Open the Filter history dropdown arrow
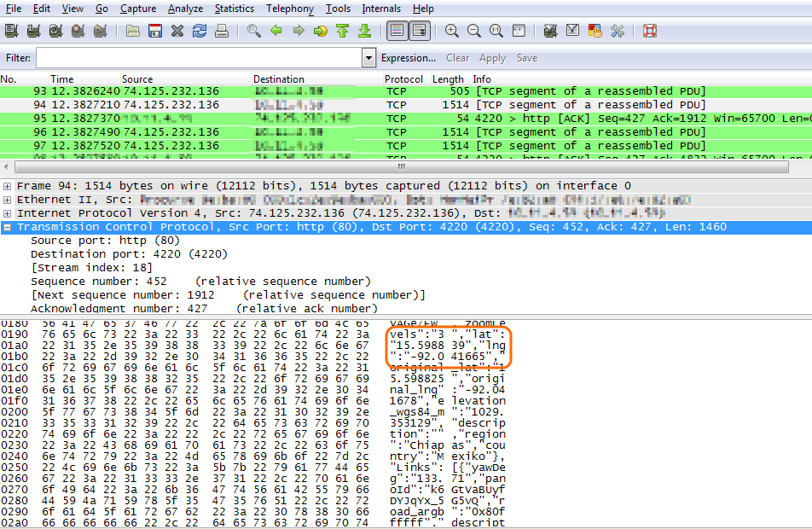Screen dimensions: 812x529 [368, 58]
